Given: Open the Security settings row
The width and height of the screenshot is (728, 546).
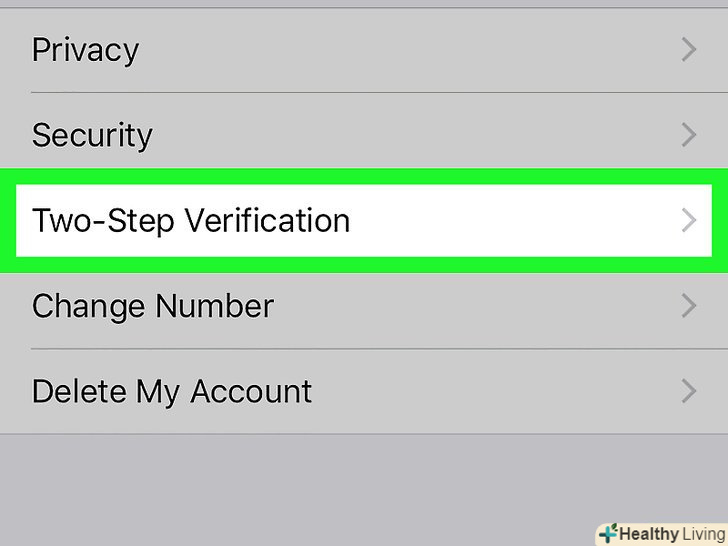Looking at the screenshot, I should tap(300, 135).
